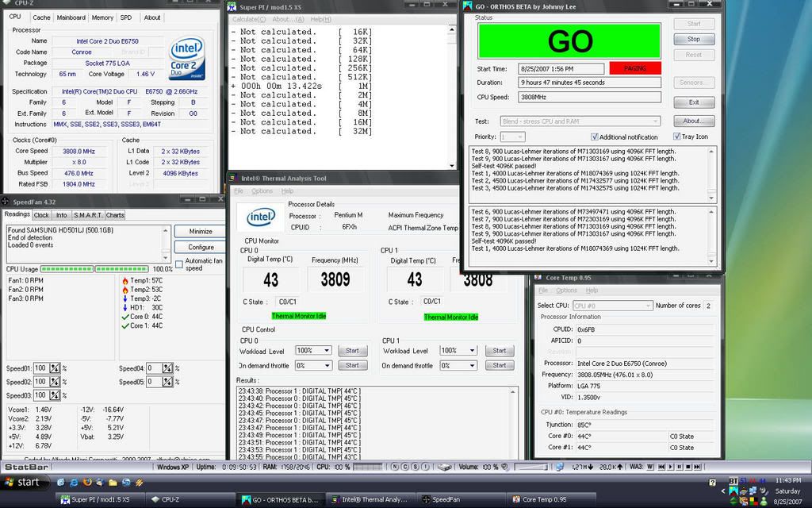Screen dimensions: 812x508
Task: Click Start beside CPU 1 On demand throttle
Action: pos(500,365)
